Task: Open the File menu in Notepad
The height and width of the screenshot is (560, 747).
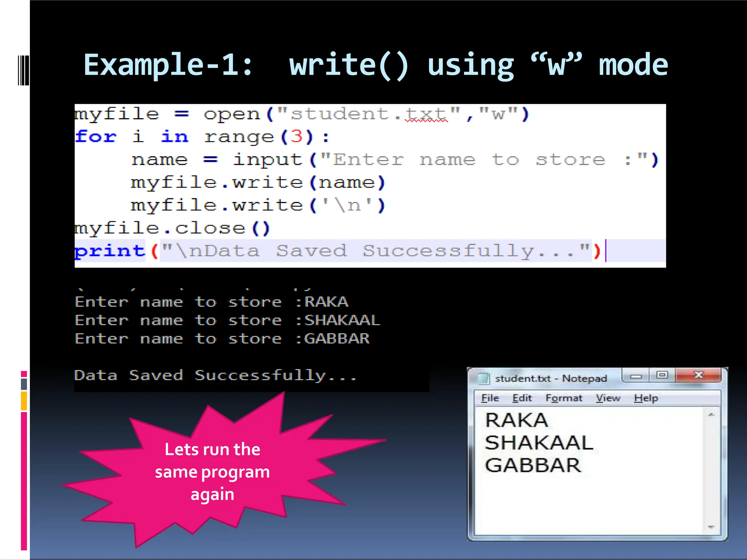Action: coord(490,398)
